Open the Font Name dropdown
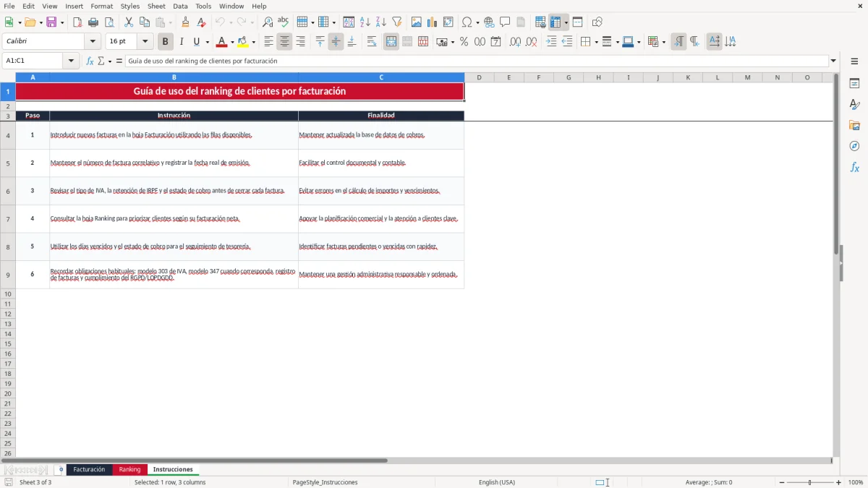Viewport: 868px width, 488px height. (93, 42)
